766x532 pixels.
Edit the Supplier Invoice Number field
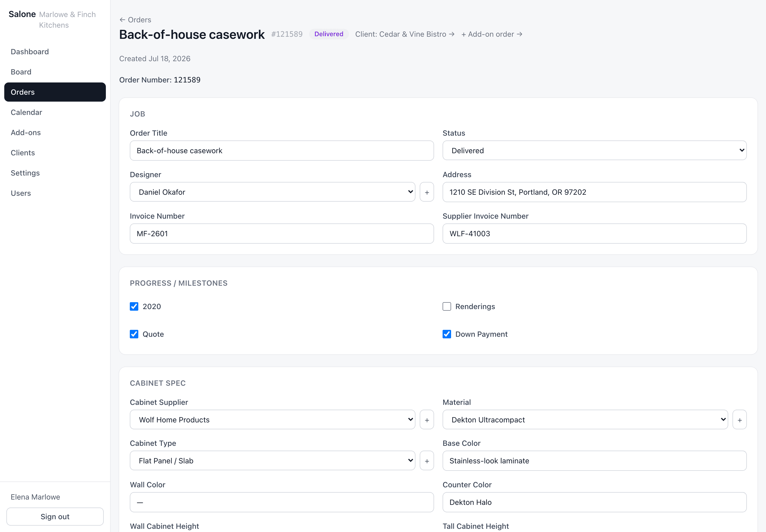coord(594,234)
